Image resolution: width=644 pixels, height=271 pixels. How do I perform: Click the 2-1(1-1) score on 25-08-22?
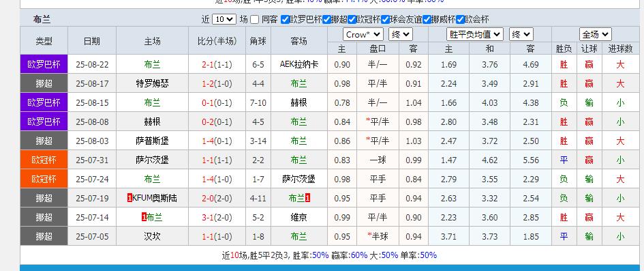point(217,65)
